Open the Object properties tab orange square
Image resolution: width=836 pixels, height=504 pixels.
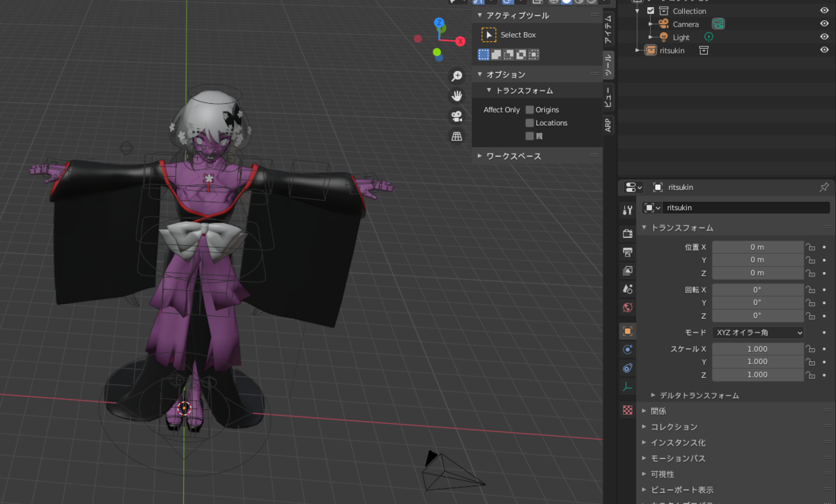tap(628, 331)
